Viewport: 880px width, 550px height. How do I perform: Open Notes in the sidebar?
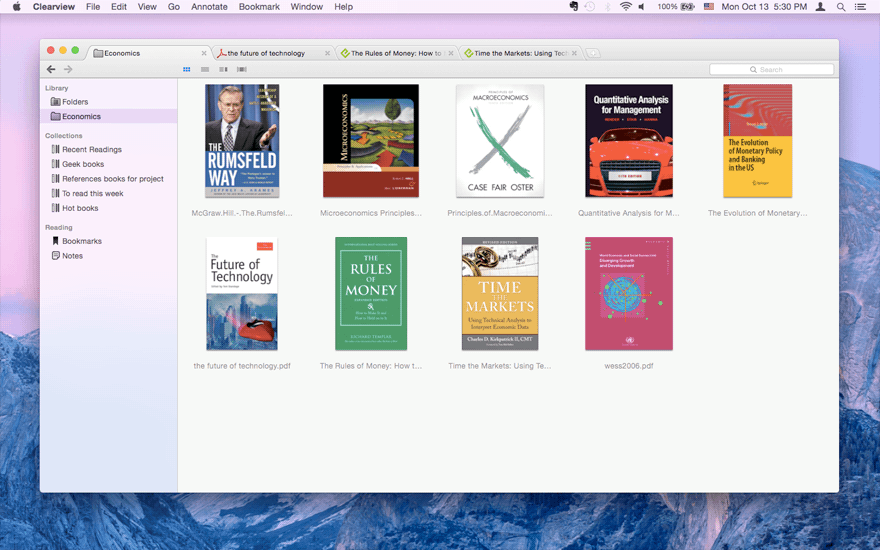(72, 256)
